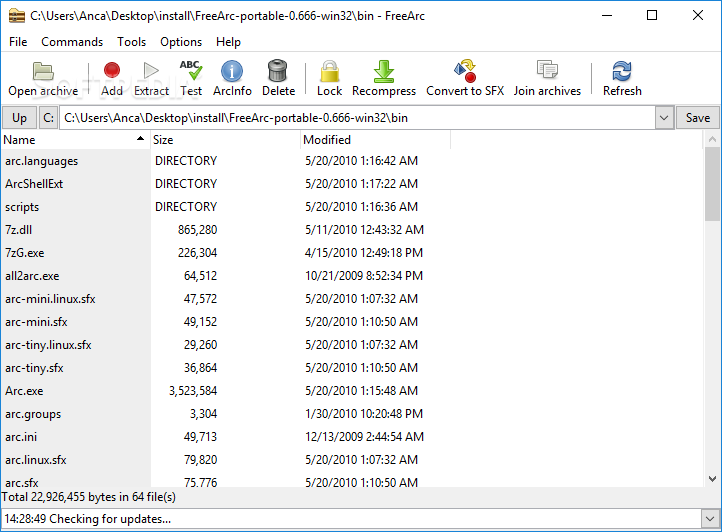This screenshot has height=532, width=722.
Task: Open the File menu
Action: [18, 42]
